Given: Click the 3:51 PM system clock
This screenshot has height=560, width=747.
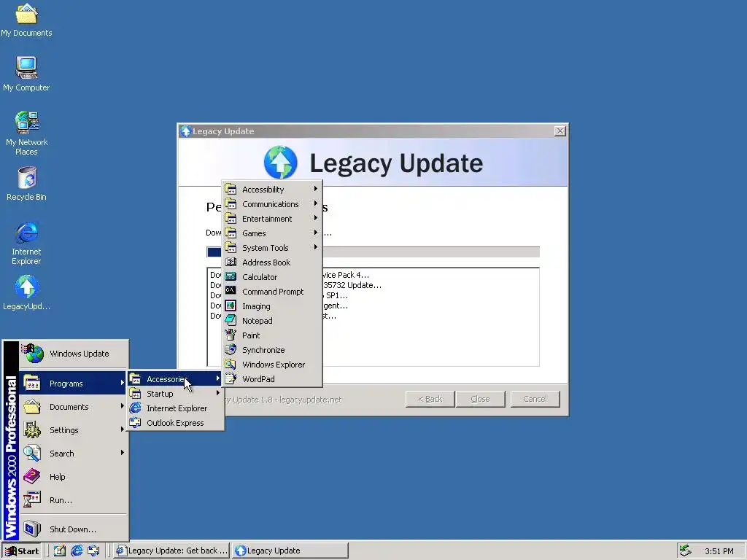Looking at the screenshot, I should tap(719, 551).
